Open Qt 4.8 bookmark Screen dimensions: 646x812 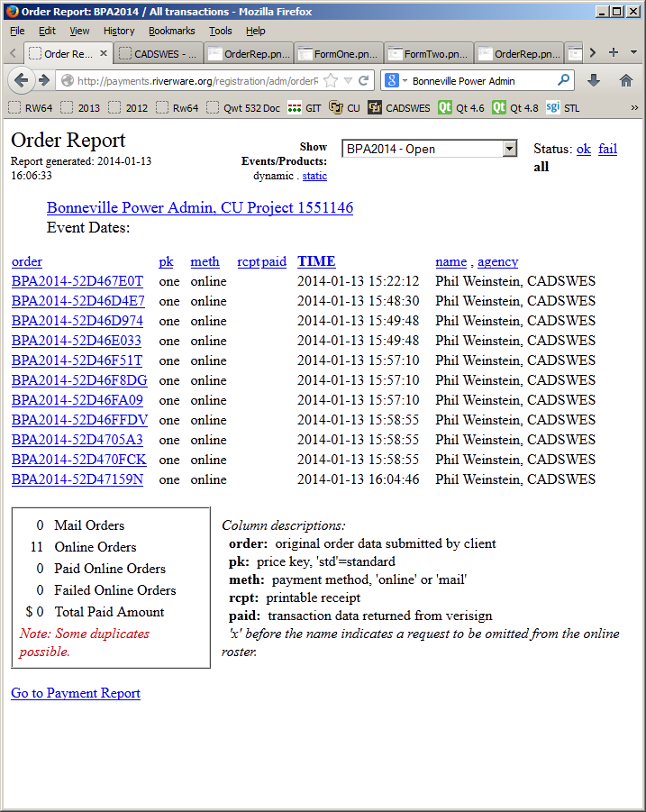coord(515,108)
